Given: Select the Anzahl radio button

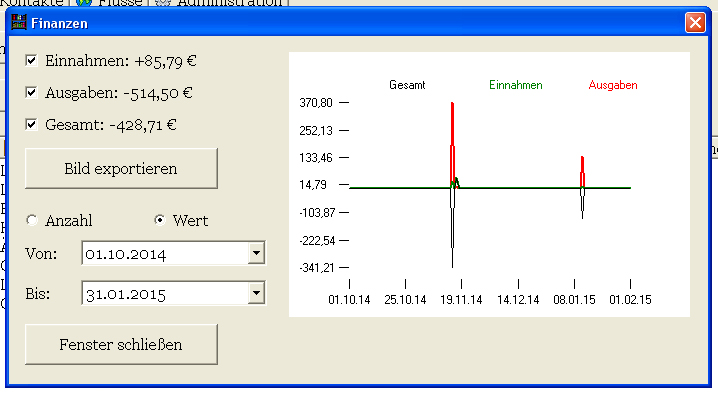Looking at the screenshot, I should click(32, 220).
